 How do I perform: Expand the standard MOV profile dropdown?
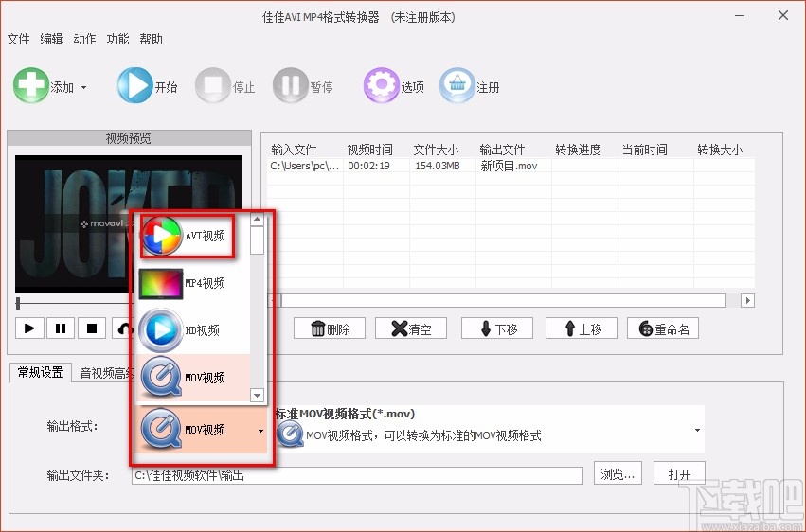(697, 431)
